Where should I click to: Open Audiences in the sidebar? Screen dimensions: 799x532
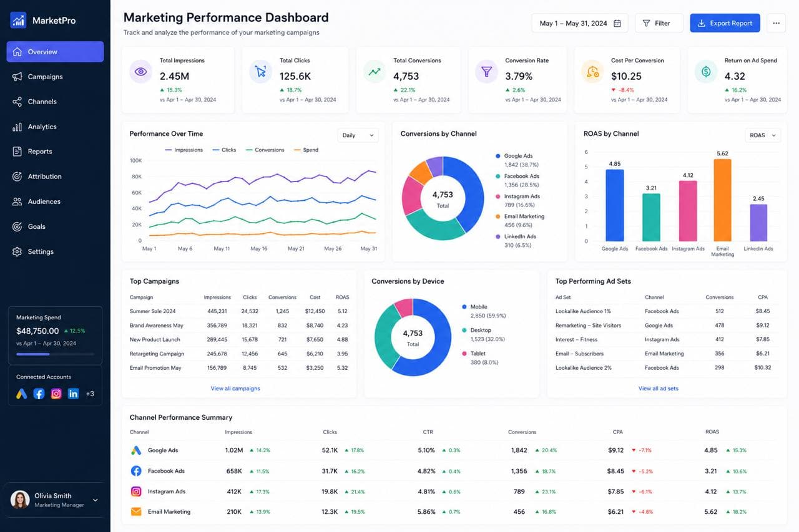pos(55,201)
